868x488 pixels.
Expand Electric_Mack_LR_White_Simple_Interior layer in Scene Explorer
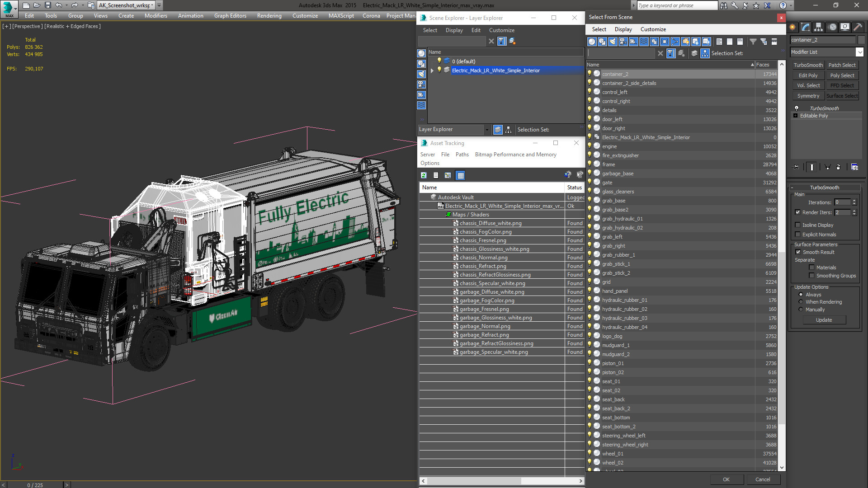tap(432, 70)
